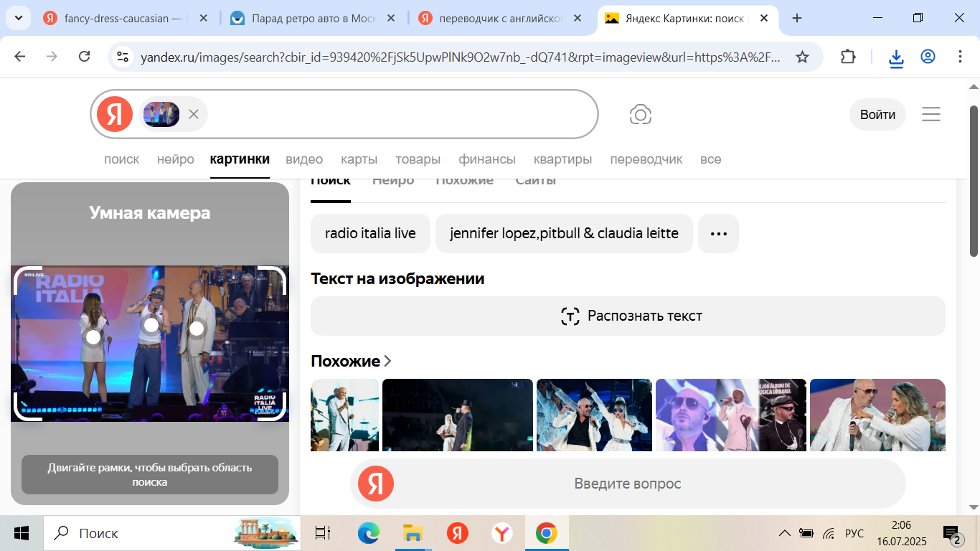Click the Введите вопрос input field

coord(627,484)
